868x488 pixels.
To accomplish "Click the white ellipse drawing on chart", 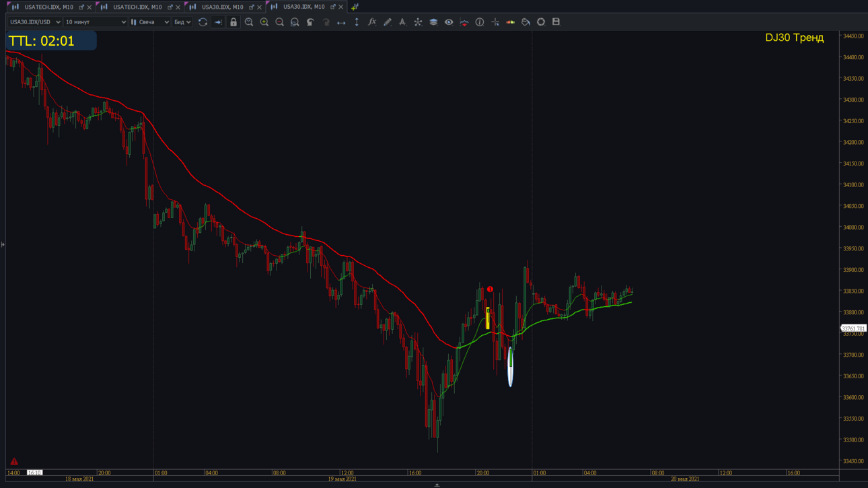I will click(x=510, y=367).
